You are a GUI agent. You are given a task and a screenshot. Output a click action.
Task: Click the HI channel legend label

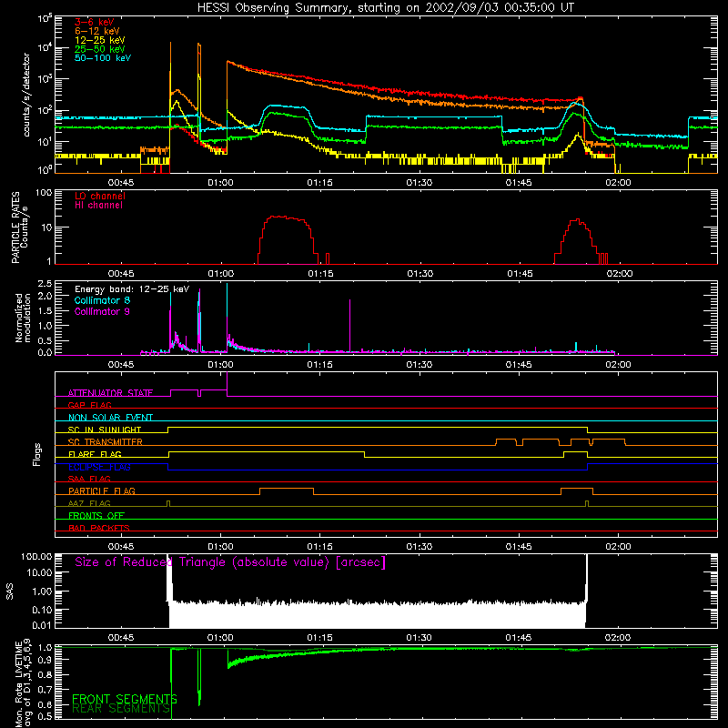pos(98,205)
